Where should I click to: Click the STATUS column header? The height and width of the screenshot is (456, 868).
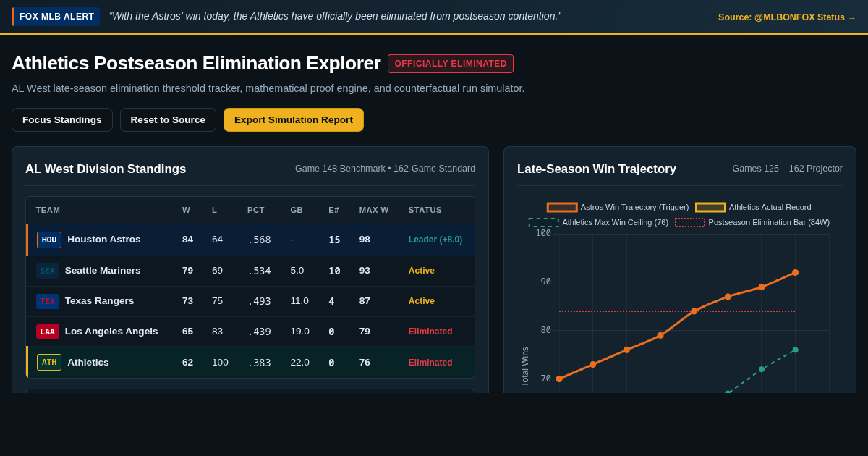[425, 210]
